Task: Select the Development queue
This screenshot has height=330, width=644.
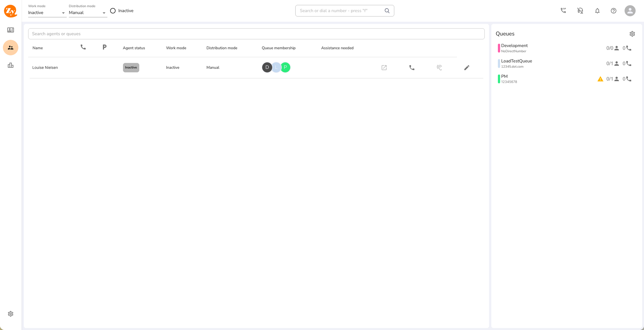Action: 514,48
